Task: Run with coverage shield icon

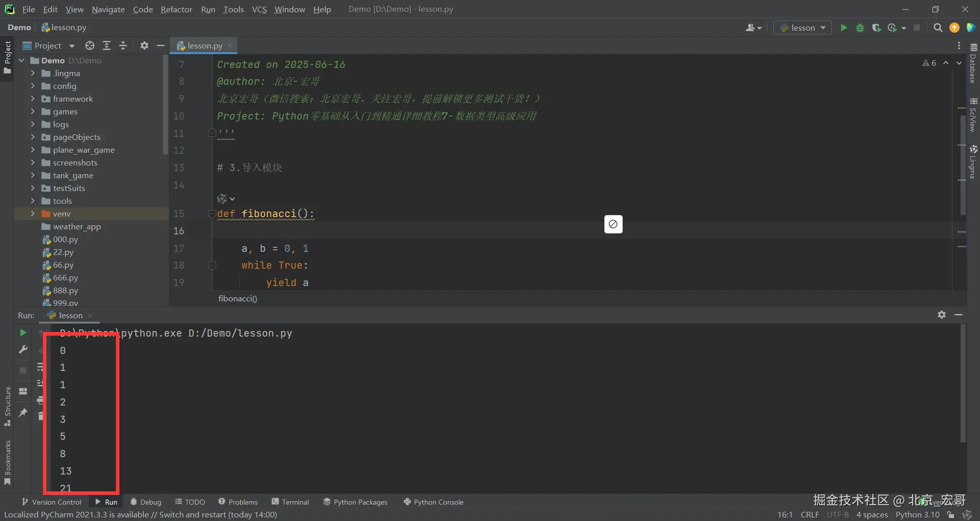Action: [x=876, y=28]
